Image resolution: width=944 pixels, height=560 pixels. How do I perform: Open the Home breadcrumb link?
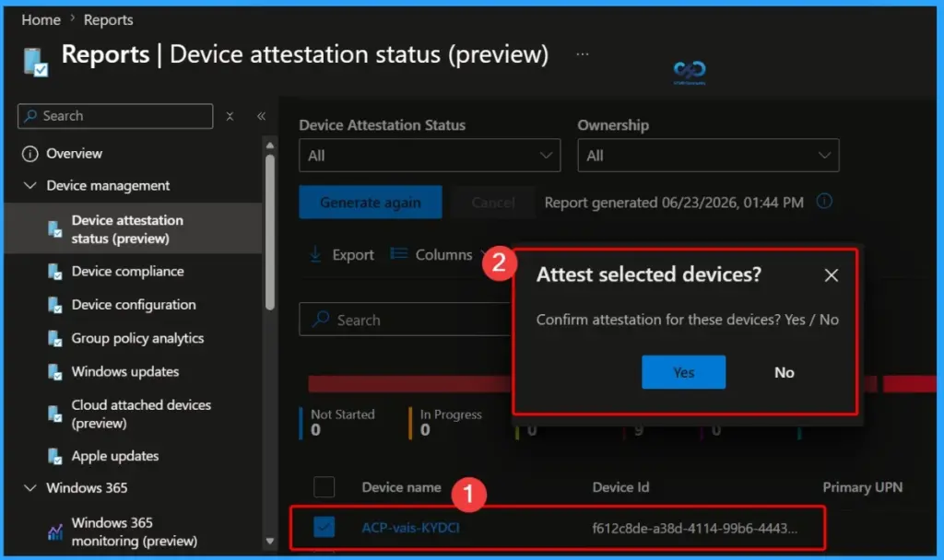[41, 20]
